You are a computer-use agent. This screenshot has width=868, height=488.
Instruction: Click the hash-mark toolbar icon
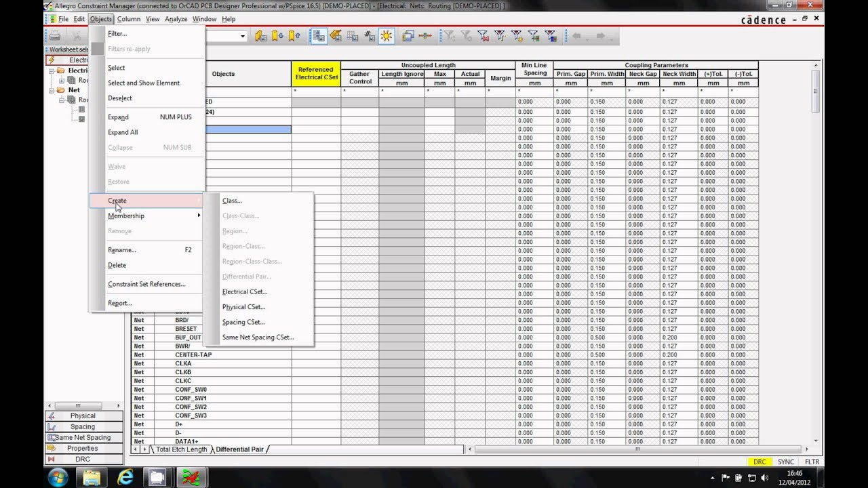(370, 36)
